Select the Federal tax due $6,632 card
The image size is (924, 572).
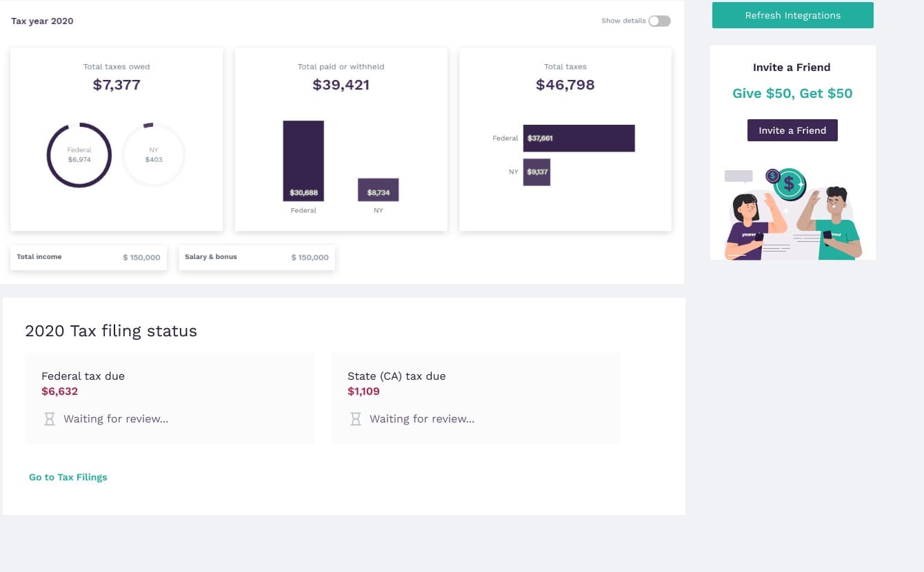click(170, 398)
